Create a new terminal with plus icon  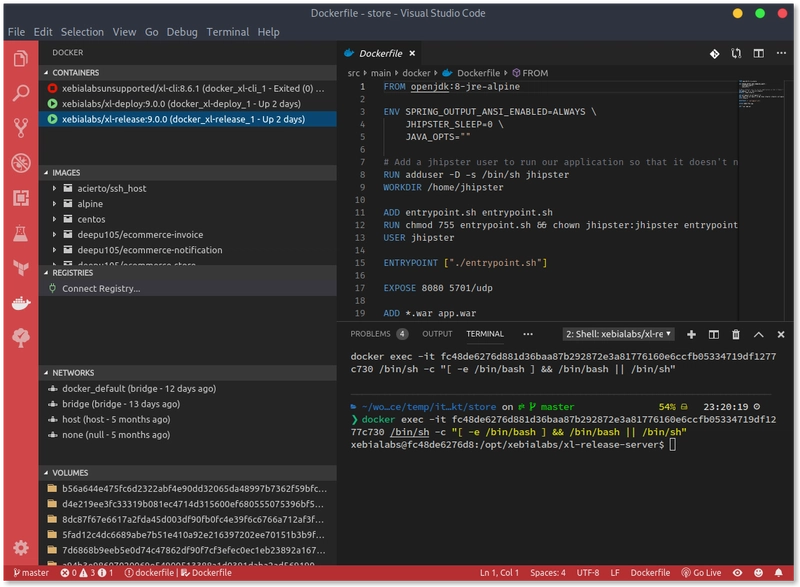691,335
